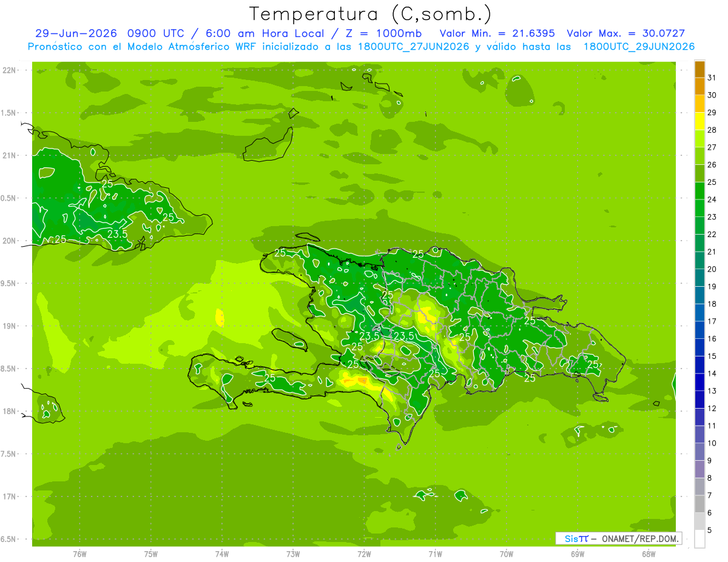Click the "23.5" contour label over Cuba
Viewport: 728px width, 562px height.
pos(117,233)
